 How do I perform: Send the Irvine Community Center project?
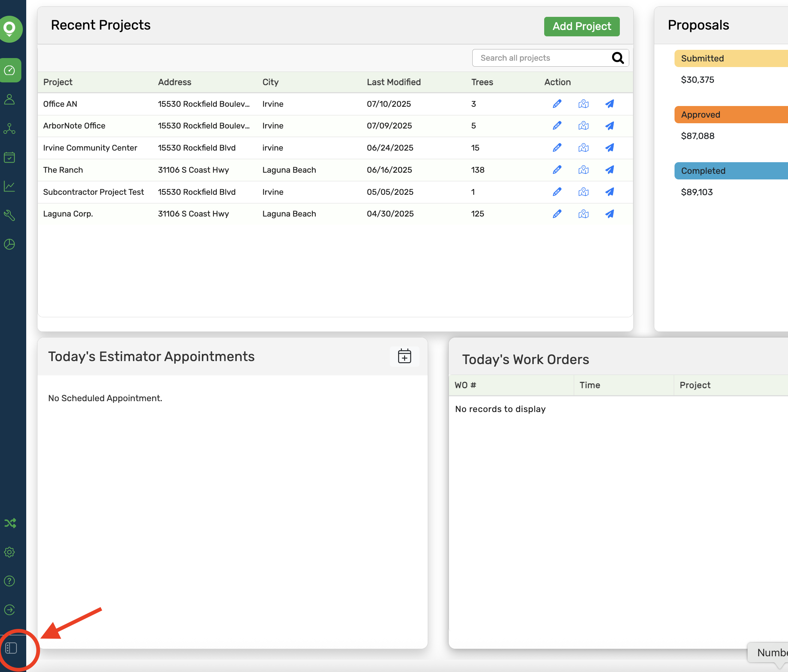610,148
